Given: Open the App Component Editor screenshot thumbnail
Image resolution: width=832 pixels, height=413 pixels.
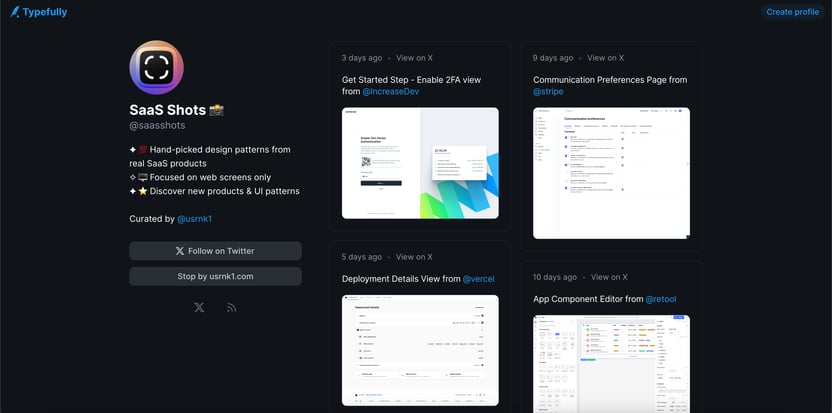Looking at the screenshot, I should 612,364.
